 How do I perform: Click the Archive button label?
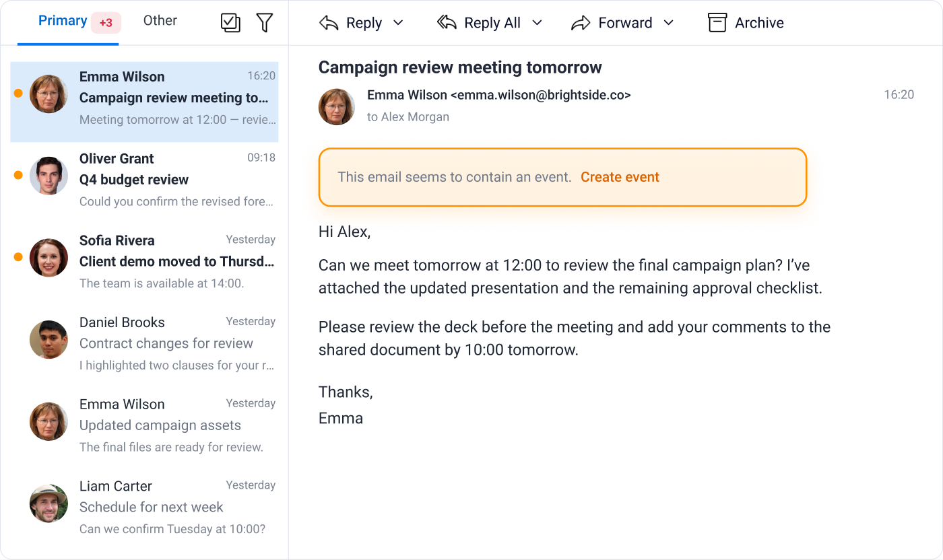[x=759, y=23]
